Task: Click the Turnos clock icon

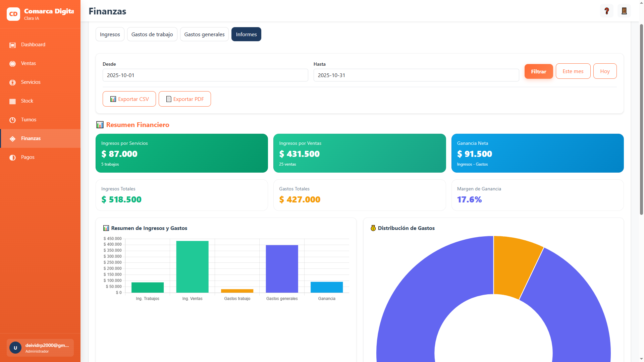Action: coord(13,120)
